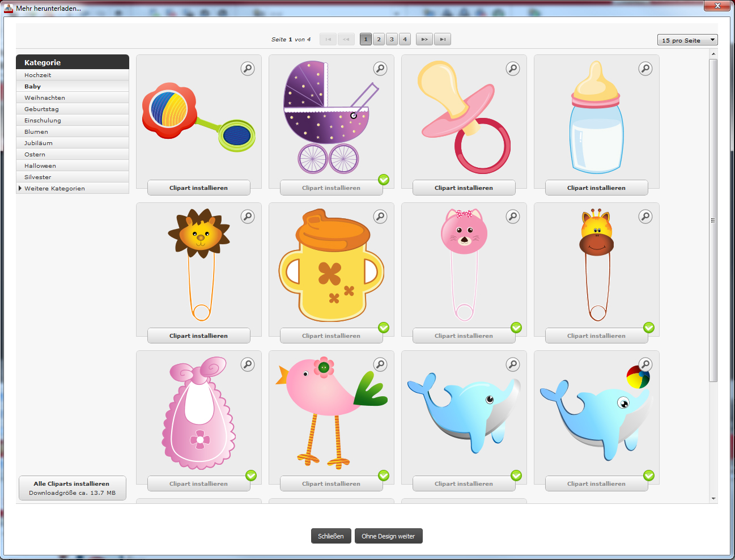
Task: Click green checkmark on purple stroller
Action: (x=384, y=180)
